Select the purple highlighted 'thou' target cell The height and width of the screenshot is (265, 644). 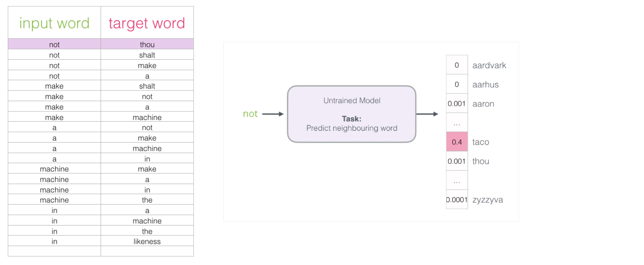(x=147, y=44)
